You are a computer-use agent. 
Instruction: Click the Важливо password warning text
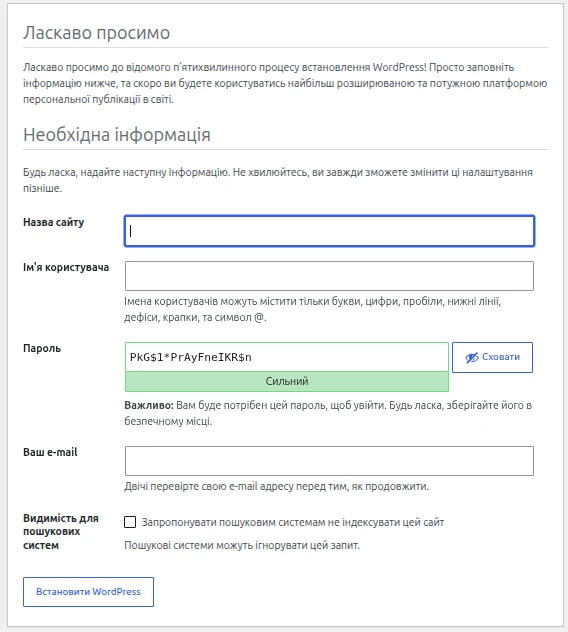tap(328, 413)
